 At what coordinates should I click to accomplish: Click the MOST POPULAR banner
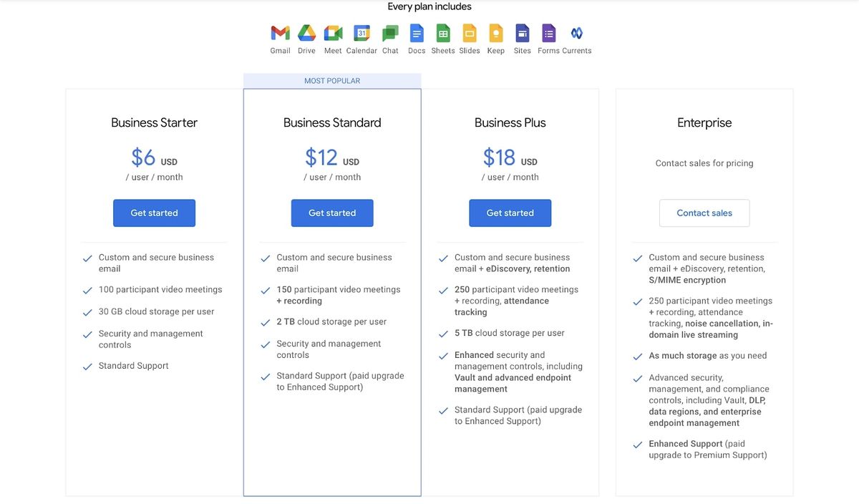[332, 80]
